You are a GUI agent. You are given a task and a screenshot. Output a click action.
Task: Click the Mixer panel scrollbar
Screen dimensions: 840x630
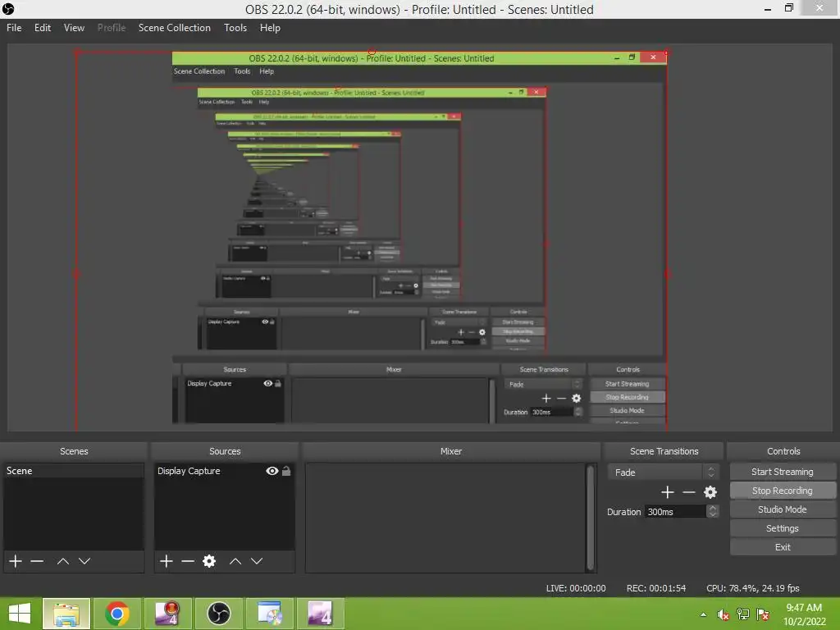tap(591, 518)
